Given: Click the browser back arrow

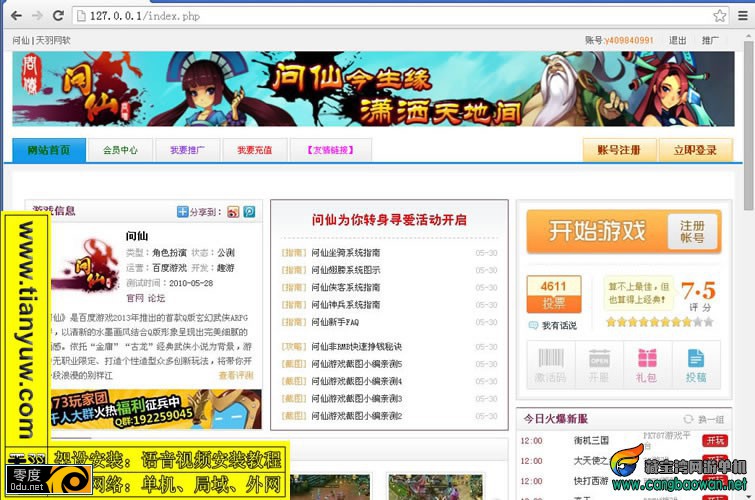Looking at the screenshot, I should (x=16, y=16).
